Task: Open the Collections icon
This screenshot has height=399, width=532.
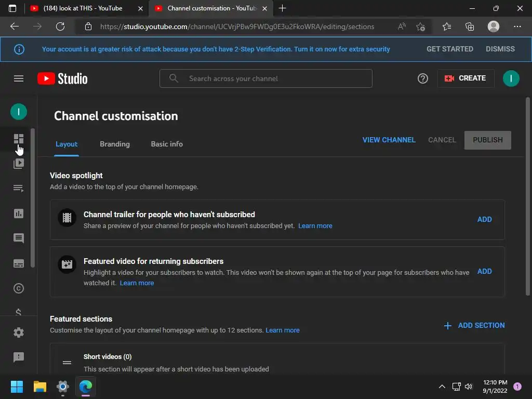Action: pos(470,26)
